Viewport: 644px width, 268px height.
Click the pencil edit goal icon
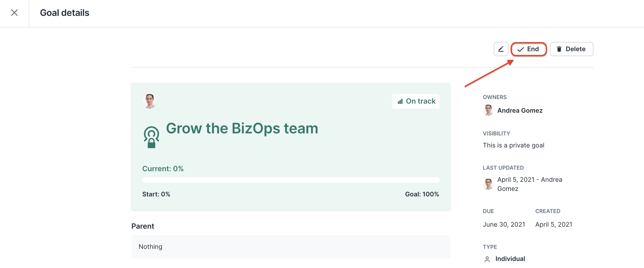tap(501, 49)
